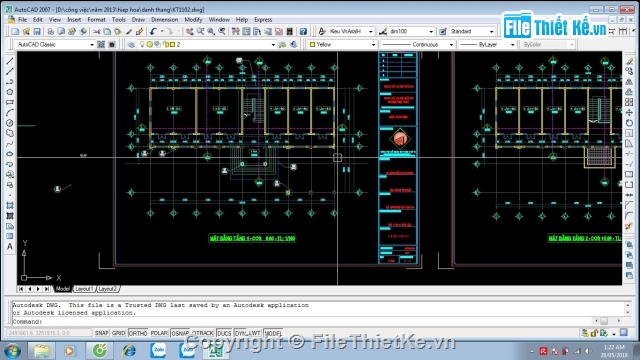The image size is (640, 360).
Task: Select the Explode modify tool
Action: [629, 226]
